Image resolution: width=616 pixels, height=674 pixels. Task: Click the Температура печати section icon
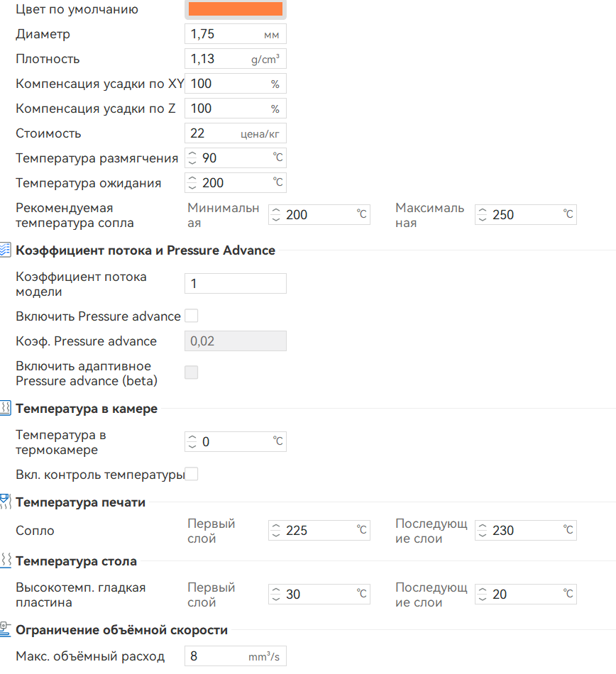point(5,502)
